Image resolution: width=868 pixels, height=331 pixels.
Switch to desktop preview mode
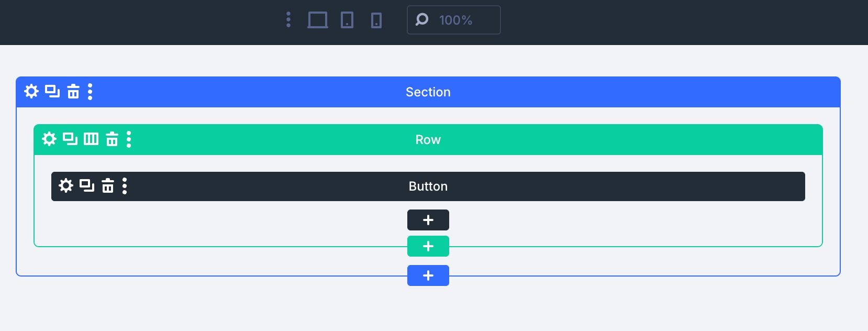click(318, 20)
